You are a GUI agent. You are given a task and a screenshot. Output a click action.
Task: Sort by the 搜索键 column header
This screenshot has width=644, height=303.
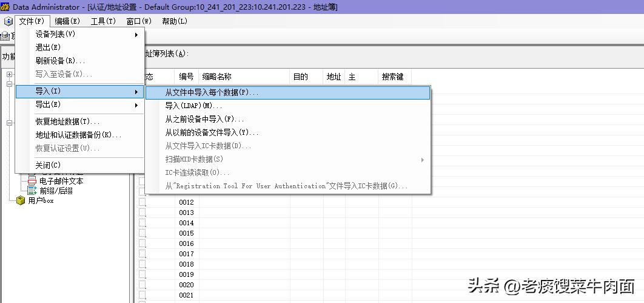pyautogui.click(x=395, y=77)
